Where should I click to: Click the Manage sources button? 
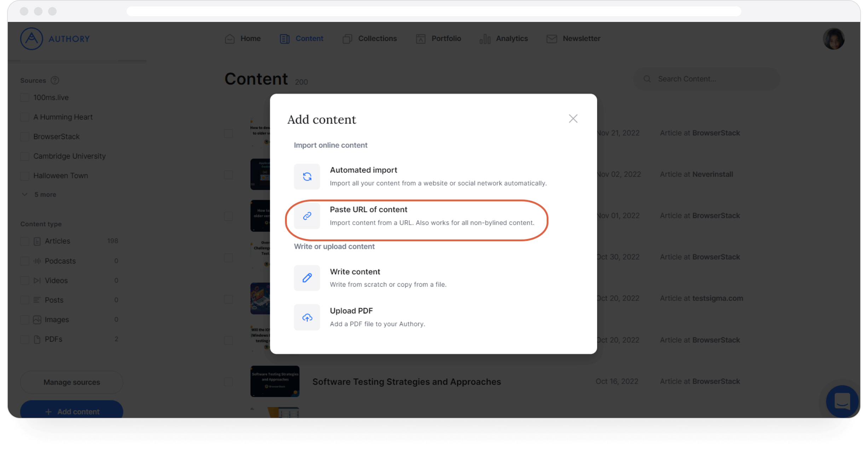point(71,382)
